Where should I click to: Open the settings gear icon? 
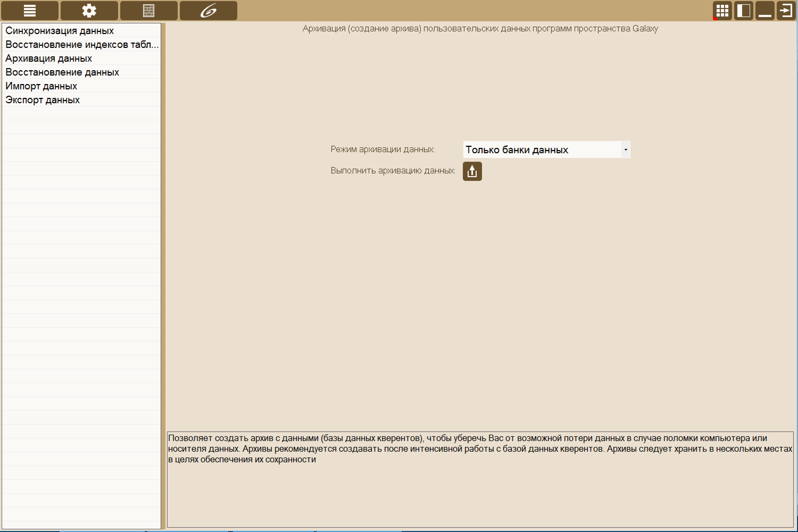tap(89, 11)
